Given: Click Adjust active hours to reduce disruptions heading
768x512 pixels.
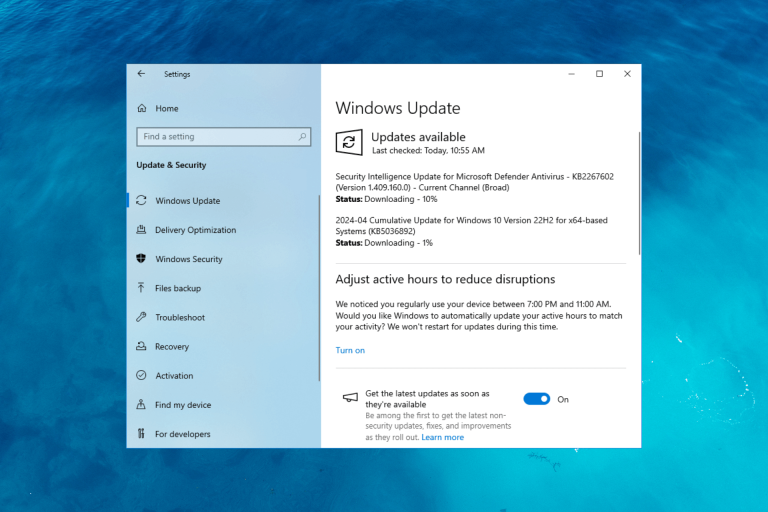Looking at the screenshot, I should [x=445, y=279].
